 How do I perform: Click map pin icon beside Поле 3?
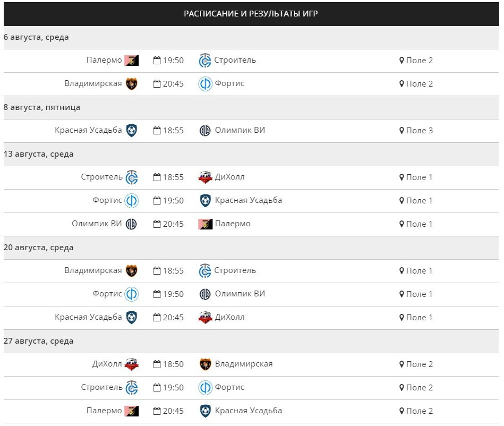402,131
